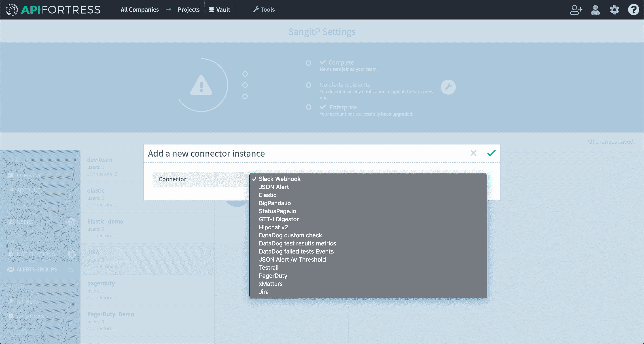
Task: Click the help question mark icon
Action: (x=633, y=10)
